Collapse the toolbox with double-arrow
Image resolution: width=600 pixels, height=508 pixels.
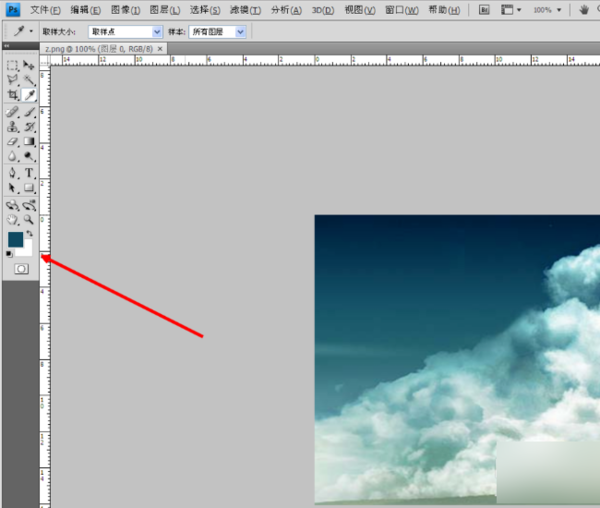coord(7,46)
